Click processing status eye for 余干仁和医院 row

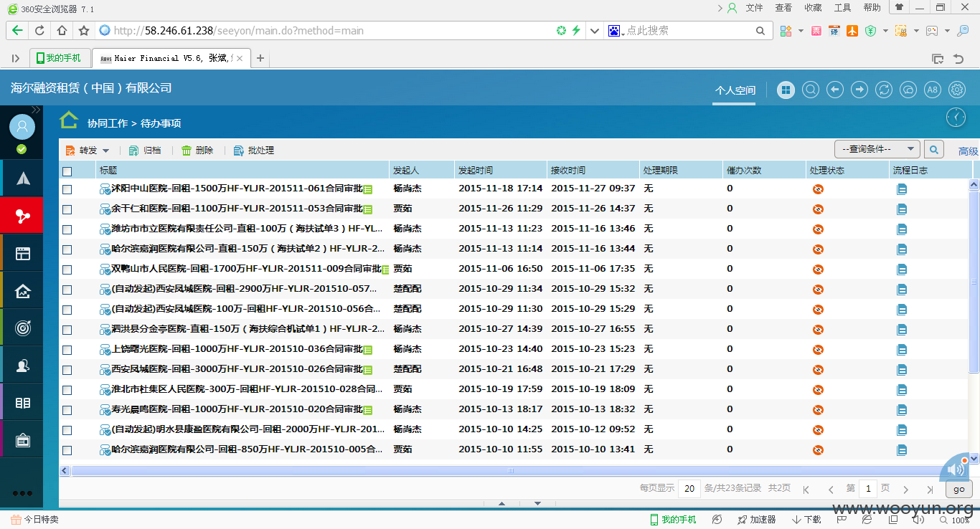point(817,209)
